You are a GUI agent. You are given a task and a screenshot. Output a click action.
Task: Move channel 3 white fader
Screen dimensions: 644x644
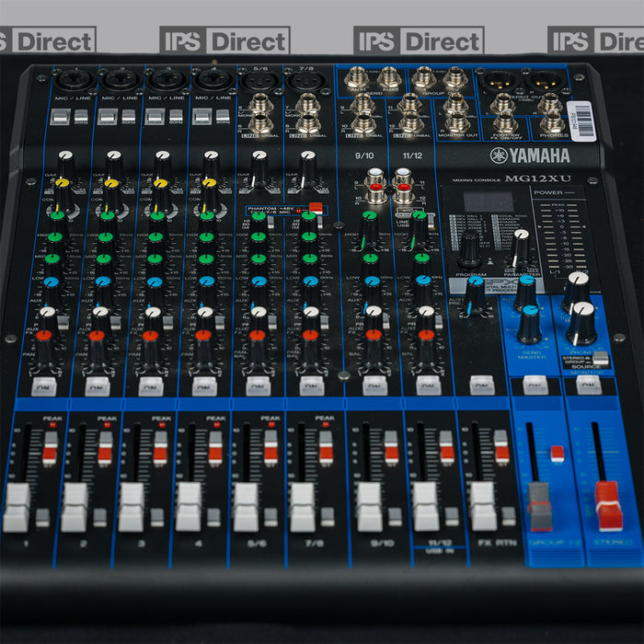click(x=132, y=507)
